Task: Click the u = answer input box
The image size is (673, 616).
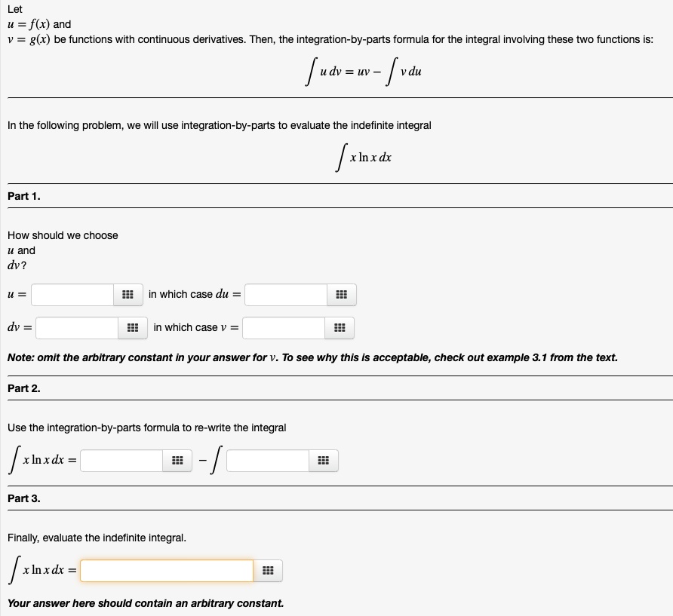Action: coord(72,295)
